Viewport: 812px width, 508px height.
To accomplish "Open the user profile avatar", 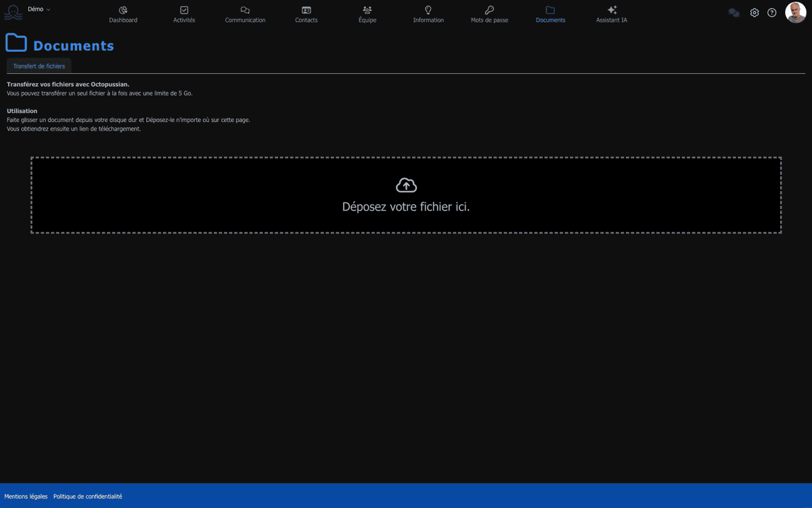I will coord(795,13).
